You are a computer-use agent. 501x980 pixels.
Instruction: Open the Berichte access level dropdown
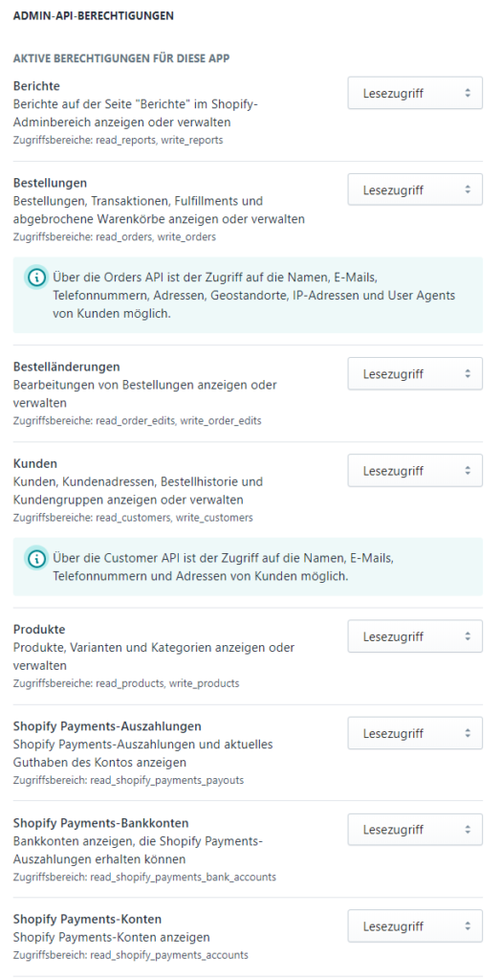pyautogui.click(x=415, y=93)
